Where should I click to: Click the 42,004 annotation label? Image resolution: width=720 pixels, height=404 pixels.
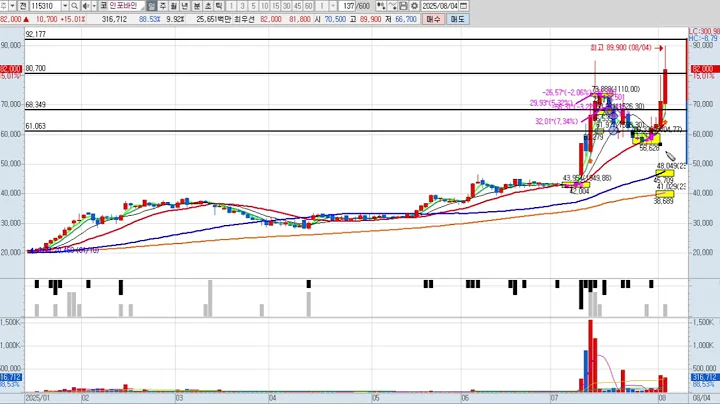tap(579, 191)
